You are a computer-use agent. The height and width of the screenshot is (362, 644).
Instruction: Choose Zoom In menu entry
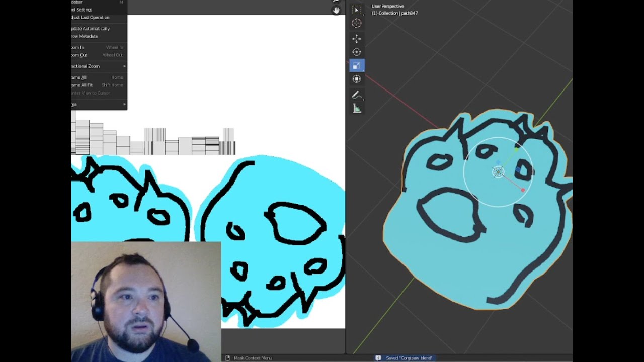click(99, 47)
